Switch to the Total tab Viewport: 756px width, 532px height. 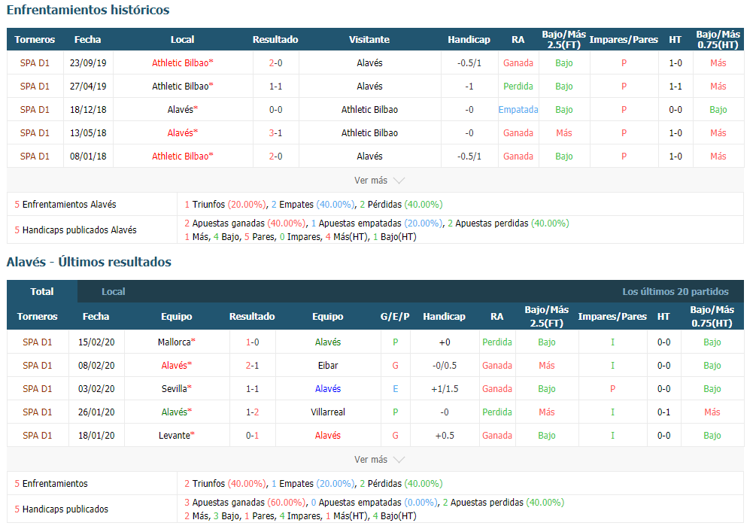42,291
